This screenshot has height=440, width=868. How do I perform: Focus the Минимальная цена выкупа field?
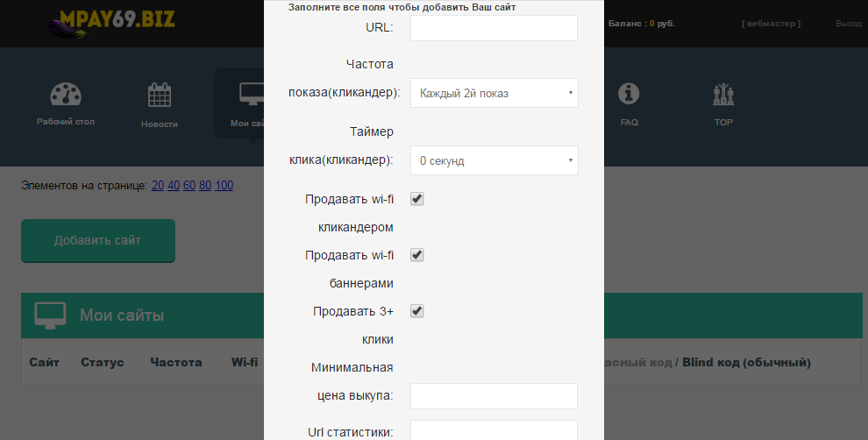(x=494, y=396)
